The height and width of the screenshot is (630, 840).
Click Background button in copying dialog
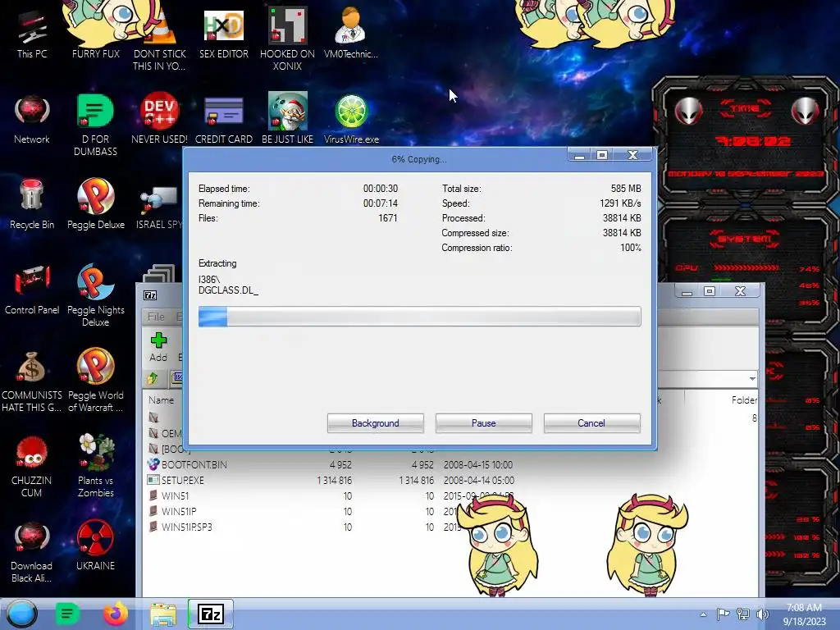pyautogui.click(x=376, y=423)
